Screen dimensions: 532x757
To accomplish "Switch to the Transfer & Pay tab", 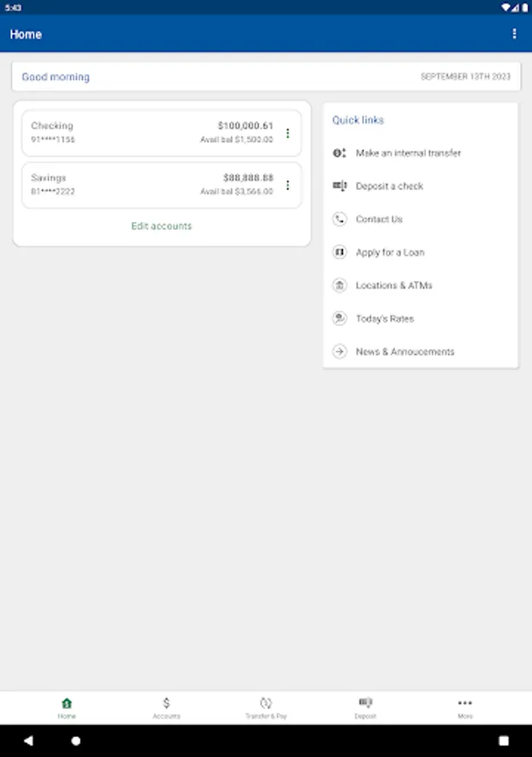I will click(x=266, y=707).
